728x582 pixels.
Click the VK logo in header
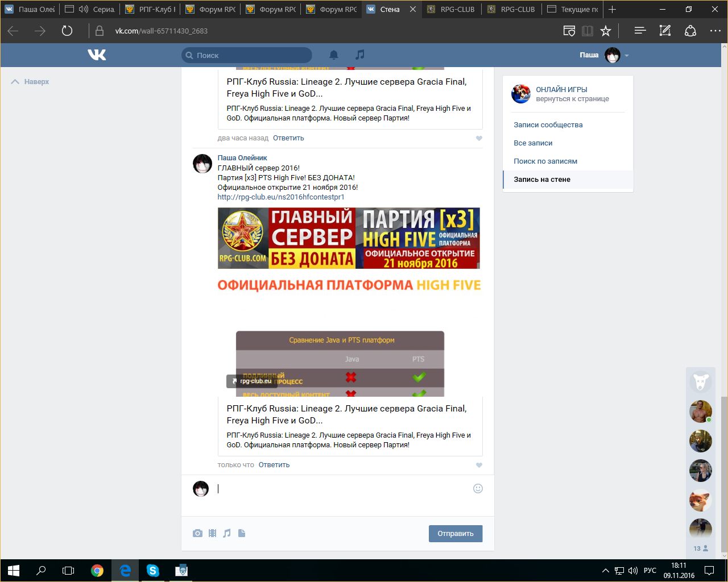coord(97,55)
